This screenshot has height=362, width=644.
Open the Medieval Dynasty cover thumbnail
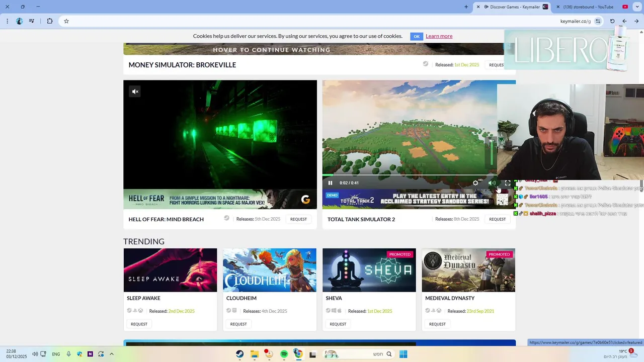point(468,270)
